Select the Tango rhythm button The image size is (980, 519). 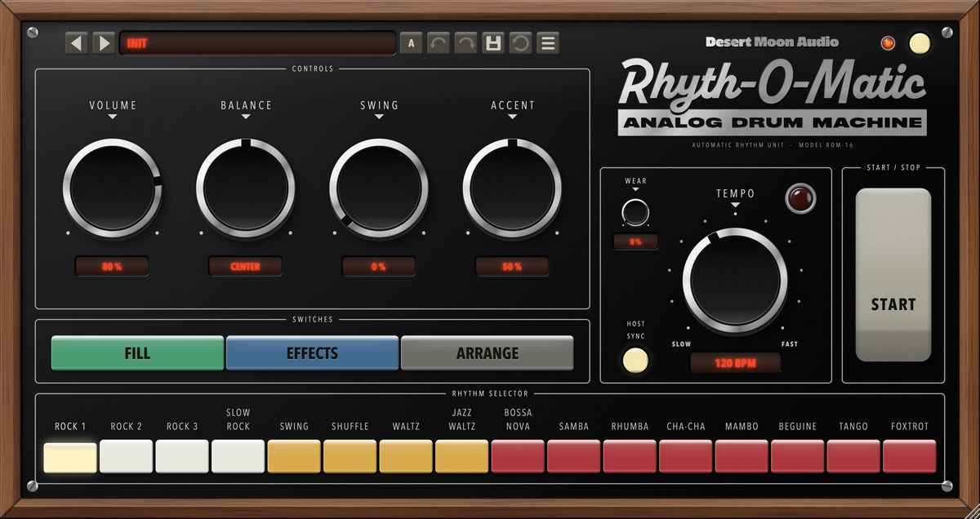(853, 456)
